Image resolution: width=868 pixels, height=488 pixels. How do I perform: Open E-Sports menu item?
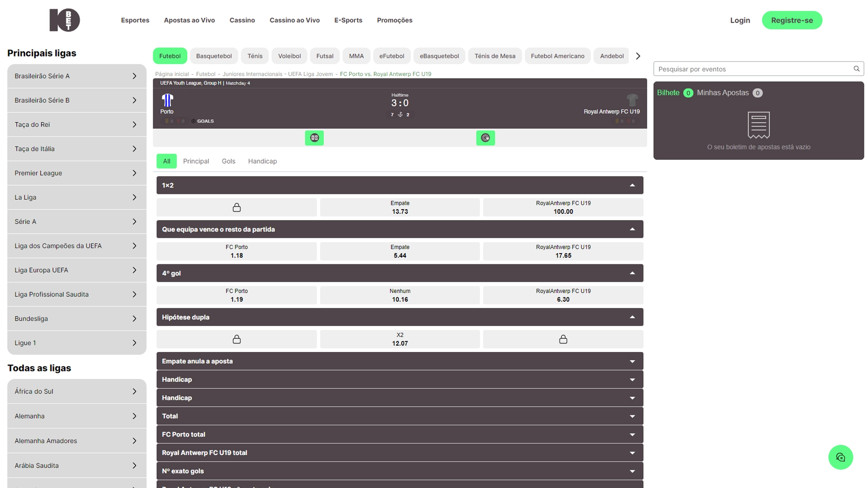[x=348, y=20]
